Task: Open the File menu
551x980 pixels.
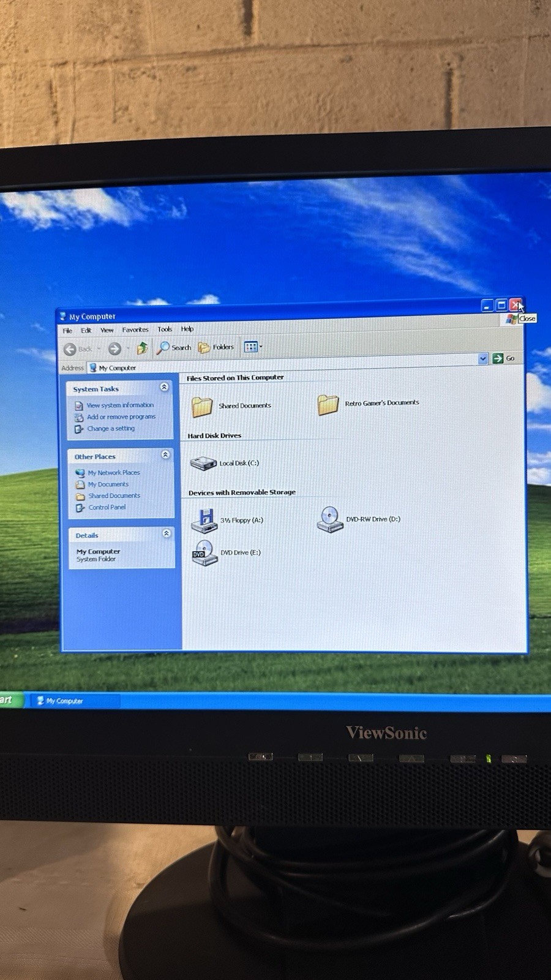Action: (67, 330)
